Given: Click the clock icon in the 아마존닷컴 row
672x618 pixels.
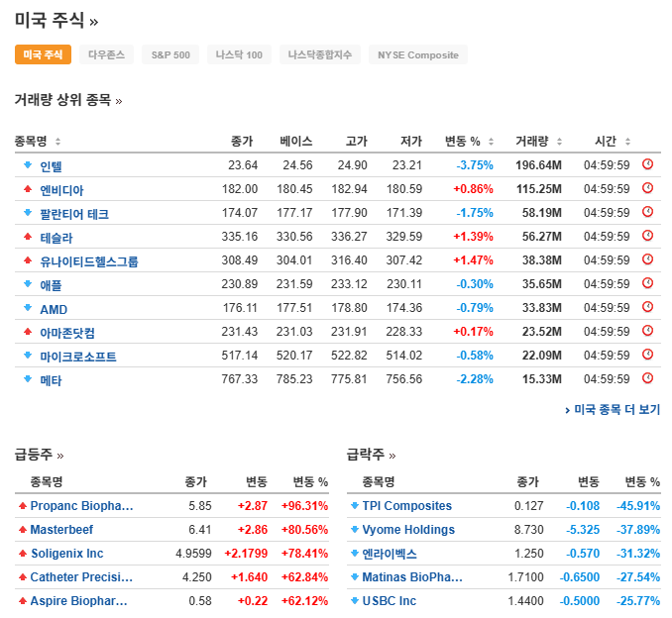Looking at the screenshot, I should 647,331.
